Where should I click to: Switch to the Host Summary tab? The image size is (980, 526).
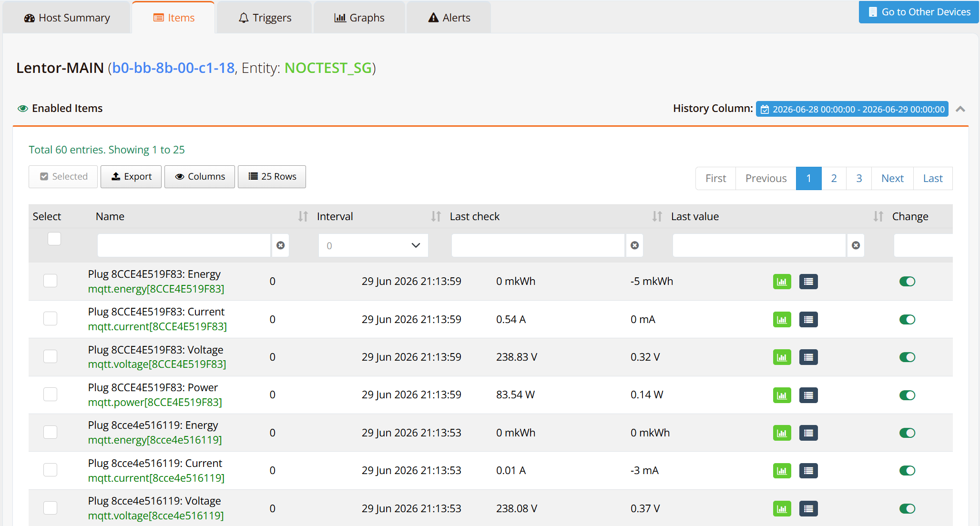(x=67, y=18)
